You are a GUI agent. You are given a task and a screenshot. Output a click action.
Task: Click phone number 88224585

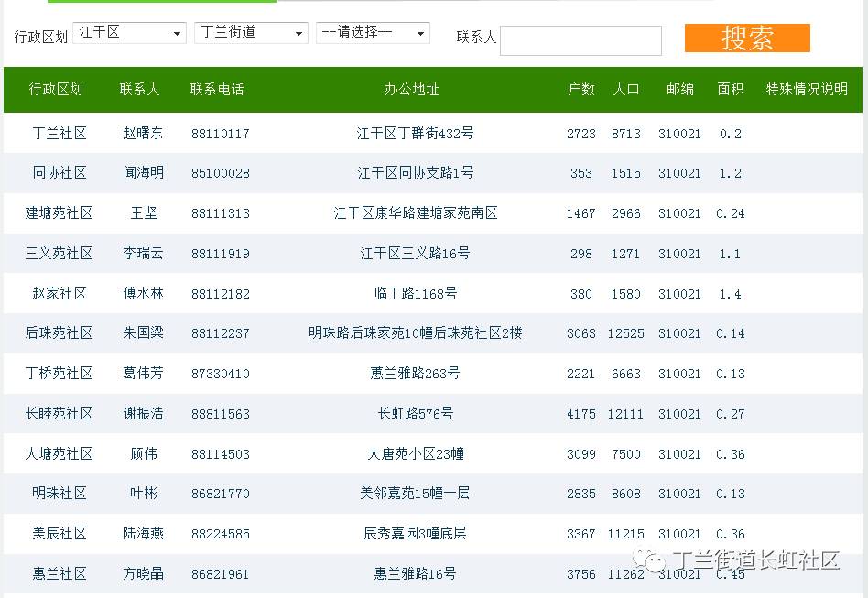[221, 534]
